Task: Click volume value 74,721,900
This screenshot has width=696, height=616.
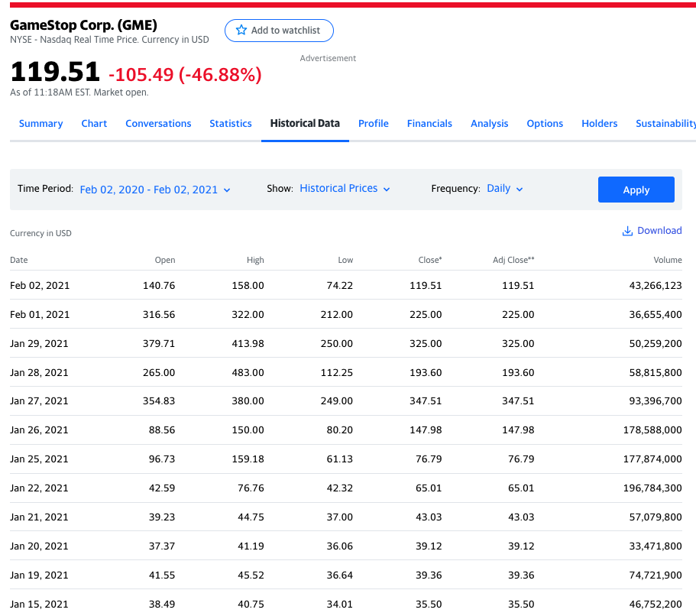Action: point(656,575)
